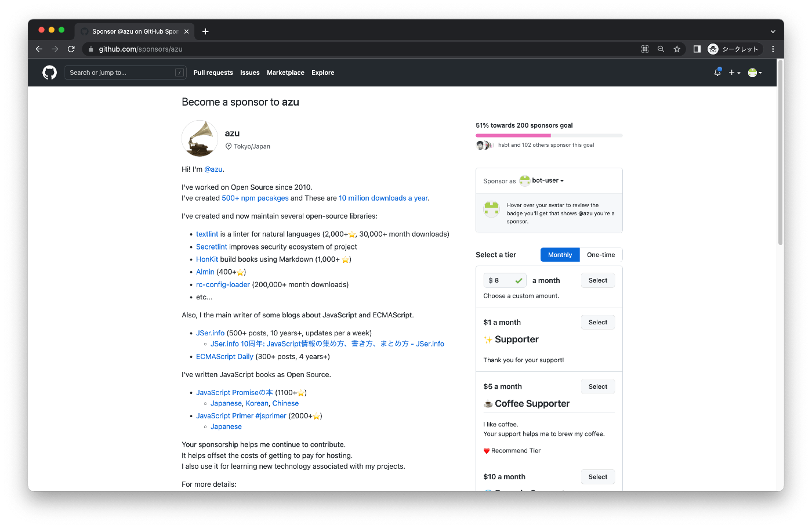Open the textlint link
The image size is (812, 528).
[207, 234]
